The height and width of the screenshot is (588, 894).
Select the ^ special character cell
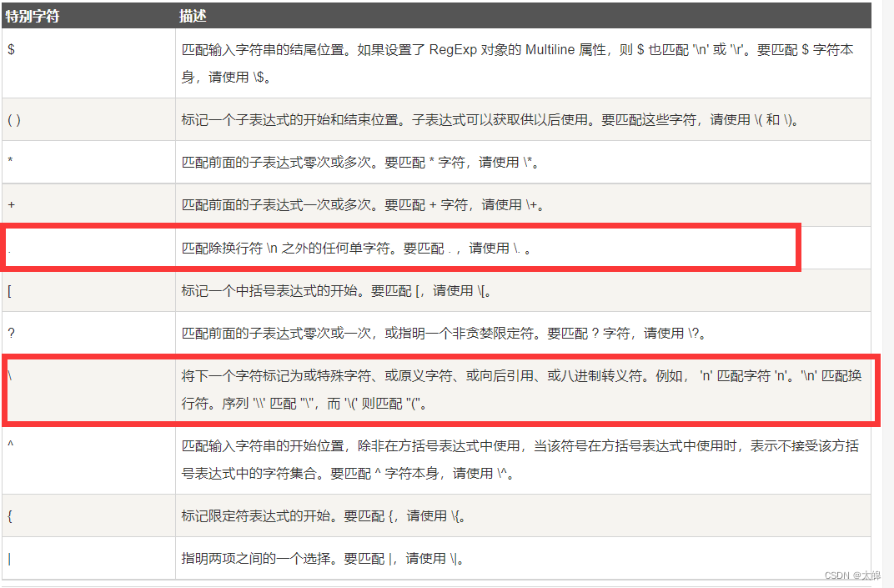88,459
